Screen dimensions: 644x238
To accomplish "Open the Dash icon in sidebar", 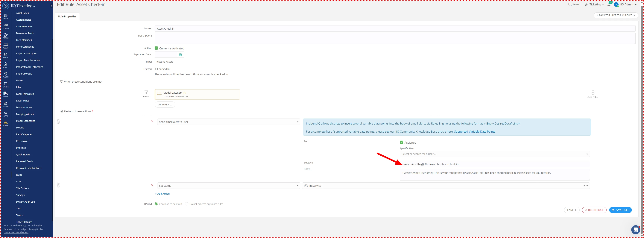I will point(5,16).
